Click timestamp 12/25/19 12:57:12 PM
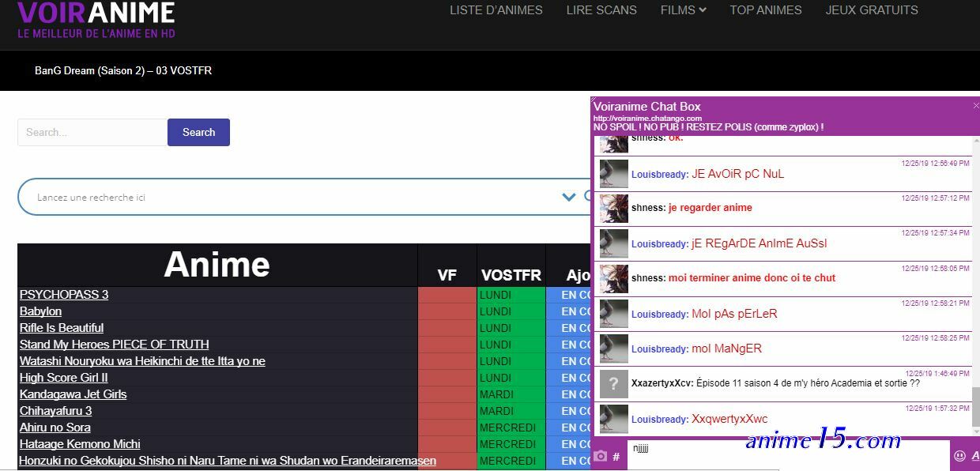The width and height of the screenshot is (980, 471). pos(936,198)
